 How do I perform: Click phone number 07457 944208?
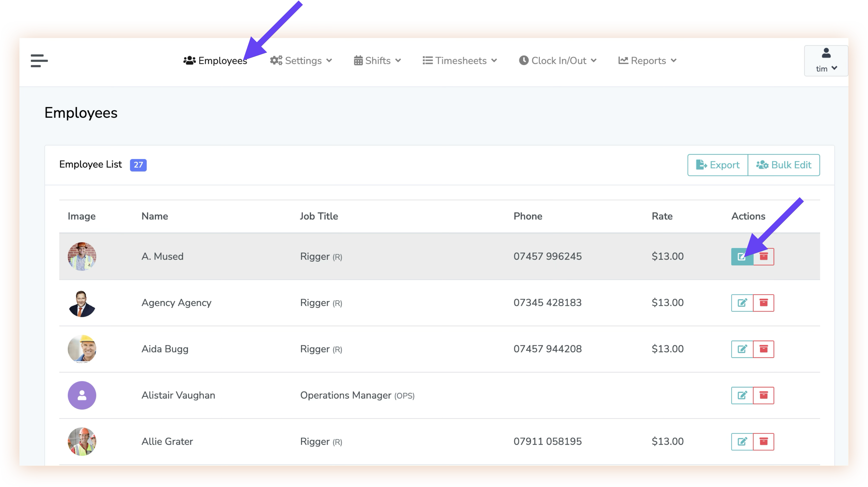click(548, 349)
